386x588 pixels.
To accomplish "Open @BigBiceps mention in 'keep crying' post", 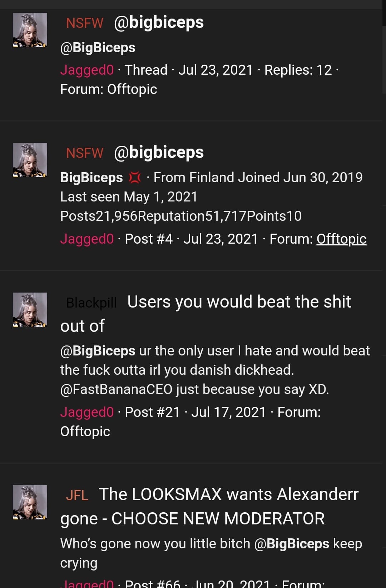I will tap(292, 544).
